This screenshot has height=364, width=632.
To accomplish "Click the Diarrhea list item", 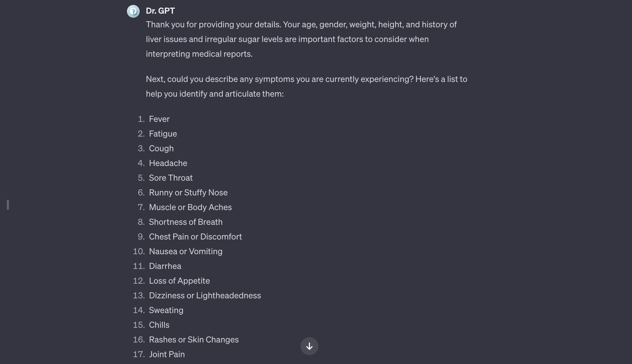I will [165, 266].
